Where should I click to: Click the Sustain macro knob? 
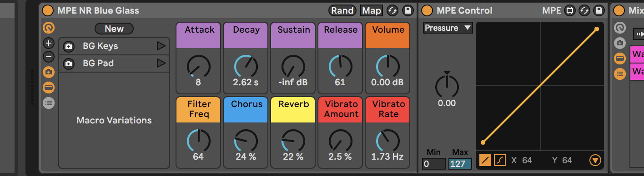point(293,66)
